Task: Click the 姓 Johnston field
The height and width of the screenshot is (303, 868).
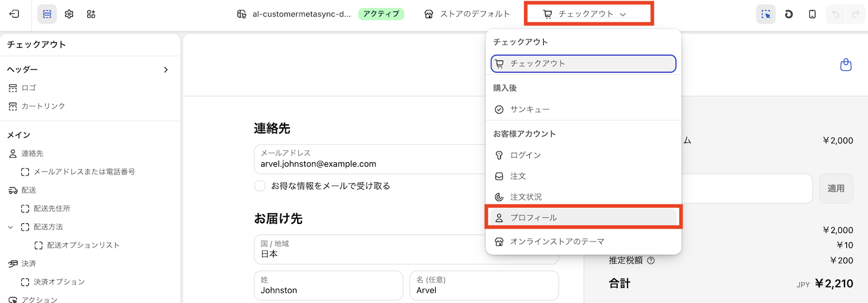Action: click(x=329, y=285)
